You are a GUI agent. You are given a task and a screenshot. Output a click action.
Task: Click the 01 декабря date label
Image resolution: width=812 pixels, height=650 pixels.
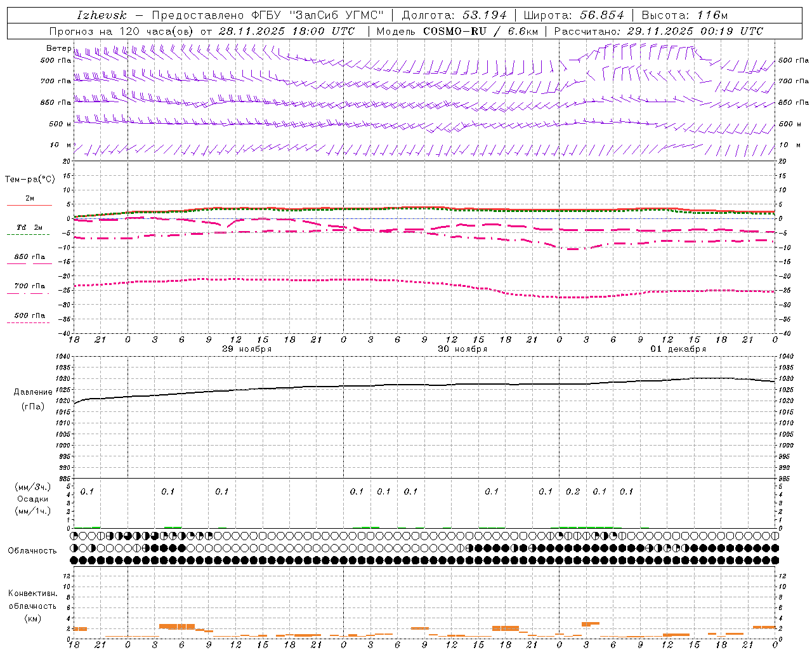click(x=678, y=349)
